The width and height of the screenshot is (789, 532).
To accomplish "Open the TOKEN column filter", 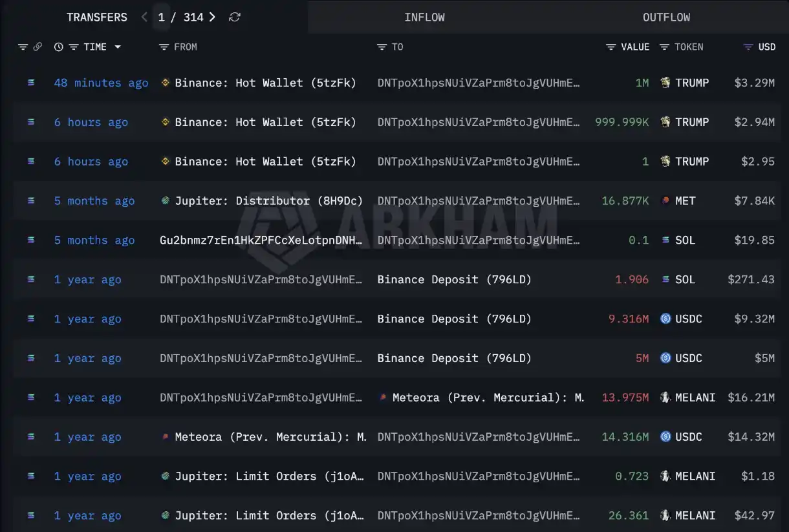I will pyautogui.click(x=664, y=47).
